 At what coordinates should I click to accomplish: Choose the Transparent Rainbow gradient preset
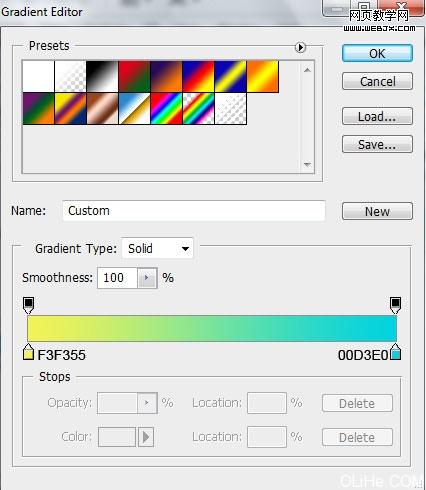click(x=198, y=109)
